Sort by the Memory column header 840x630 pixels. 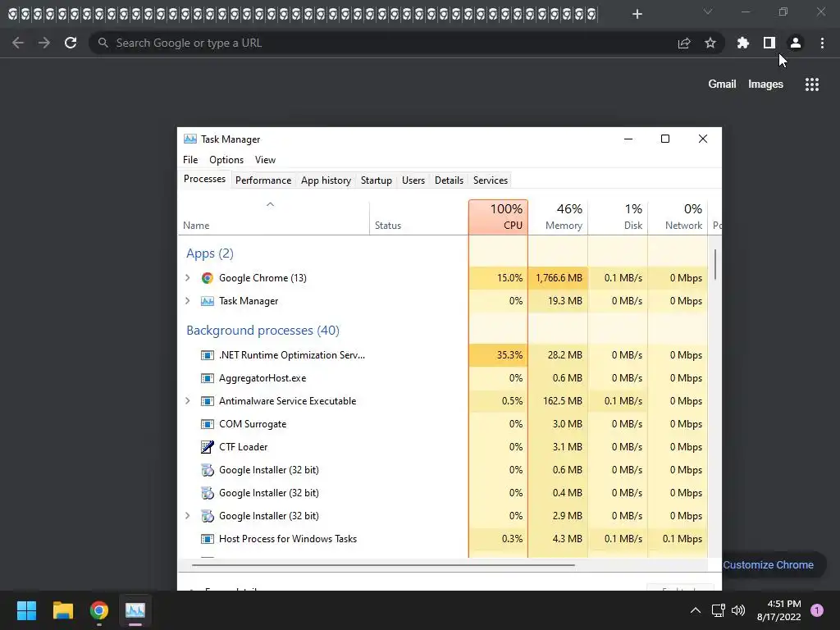pyautogui.click(x=558, y=217)
